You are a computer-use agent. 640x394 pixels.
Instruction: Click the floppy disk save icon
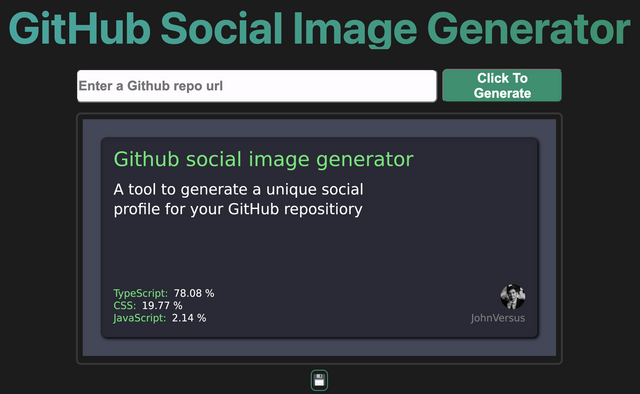319,380
